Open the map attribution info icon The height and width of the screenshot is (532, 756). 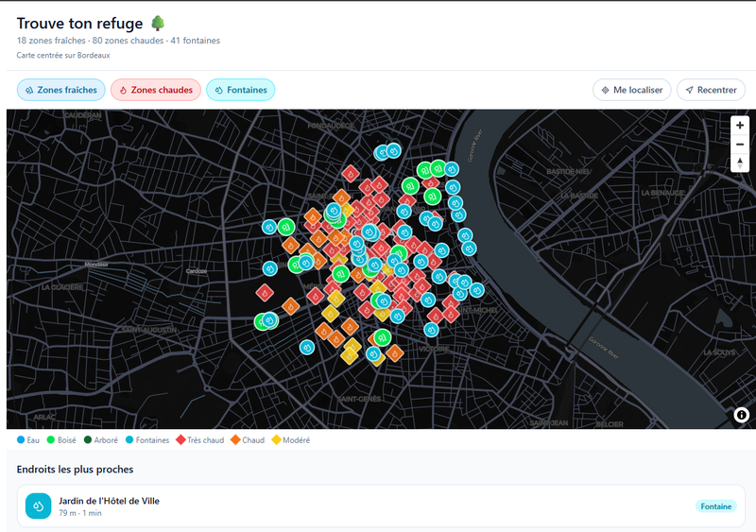pos(741,414)
